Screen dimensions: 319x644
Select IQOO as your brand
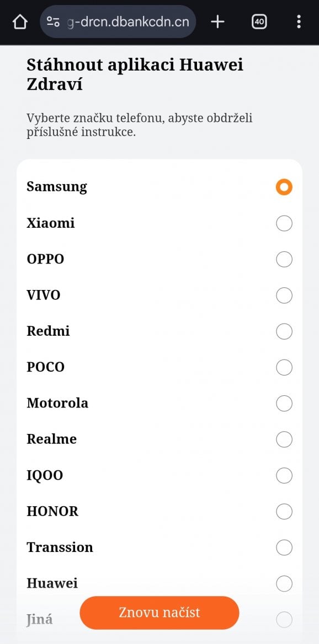click(284, 475)
